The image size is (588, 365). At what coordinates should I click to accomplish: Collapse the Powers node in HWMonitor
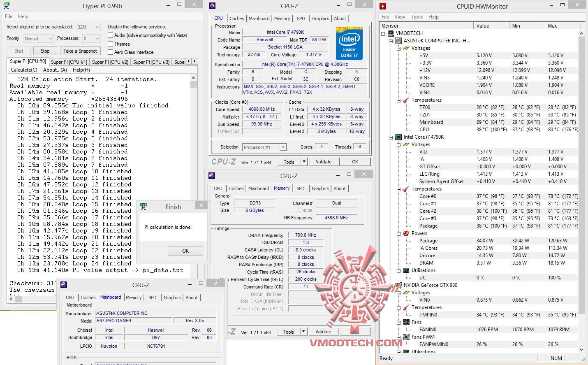pyautogui.click(x=399, y=233)
